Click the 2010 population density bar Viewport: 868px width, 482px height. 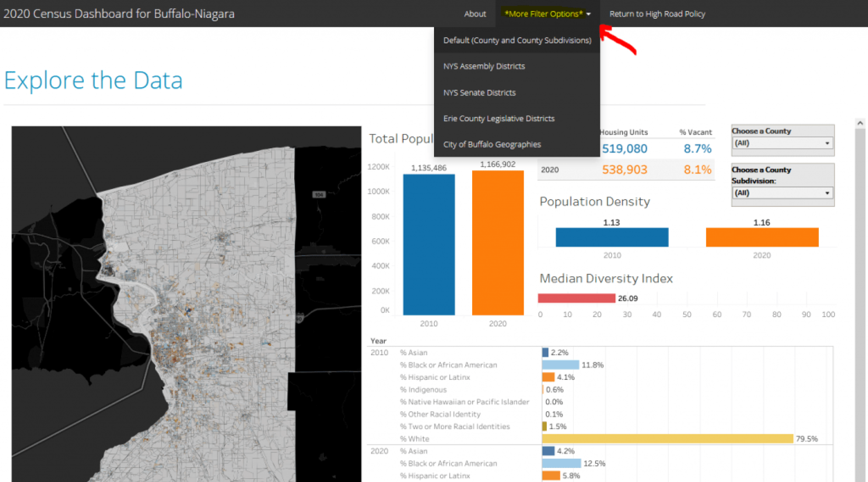click(611, 237)
